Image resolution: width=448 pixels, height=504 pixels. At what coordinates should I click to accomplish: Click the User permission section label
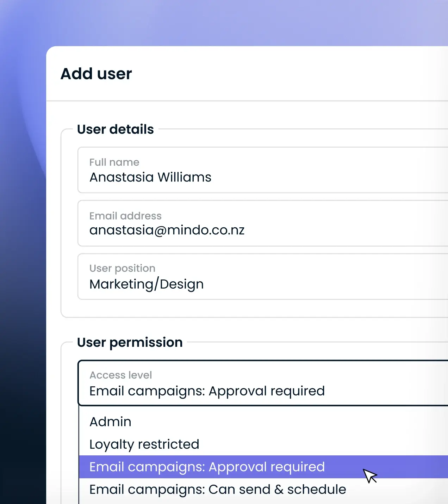click(x=129, y=342)
